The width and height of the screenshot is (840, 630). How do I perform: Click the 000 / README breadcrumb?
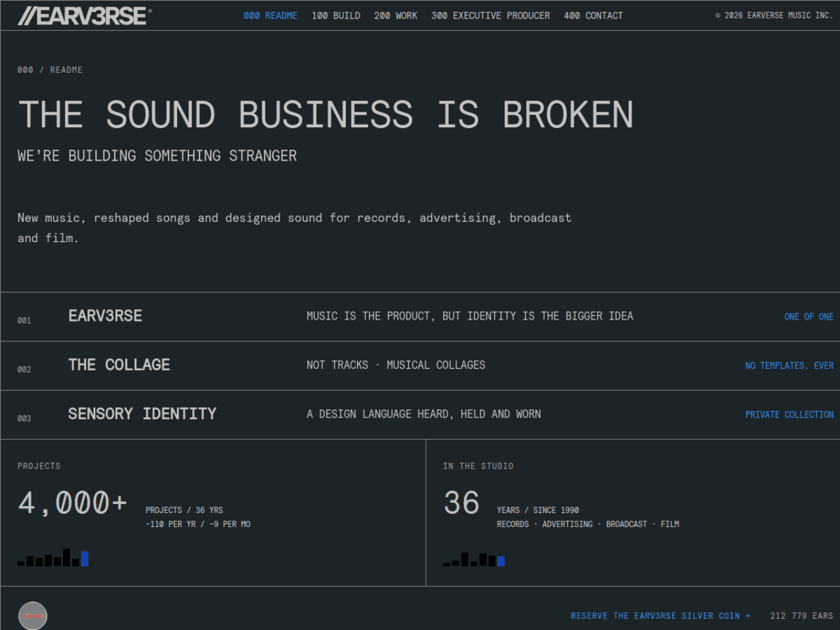pos(50,70)
